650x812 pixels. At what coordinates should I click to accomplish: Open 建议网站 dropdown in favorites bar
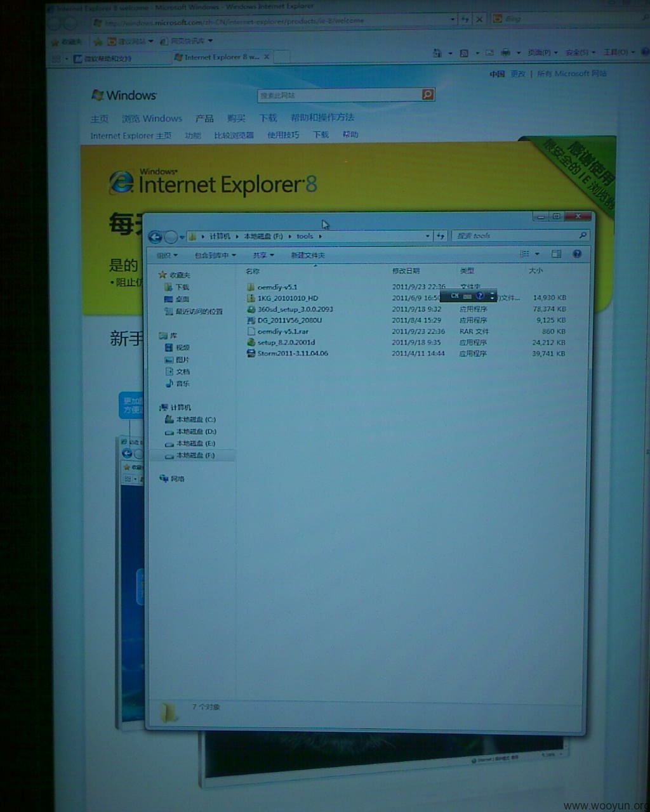[130, 42]
